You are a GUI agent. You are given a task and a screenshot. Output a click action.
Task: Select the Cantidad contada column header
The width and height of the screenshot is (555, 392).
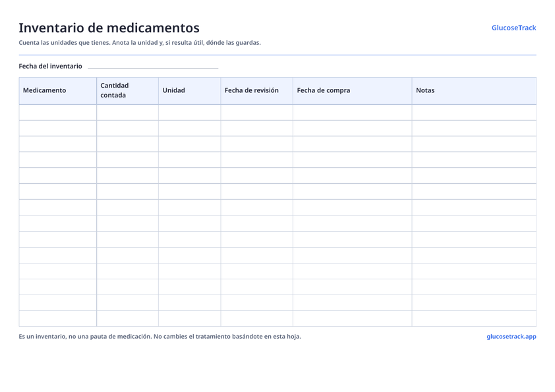click(x=127, y=90)
